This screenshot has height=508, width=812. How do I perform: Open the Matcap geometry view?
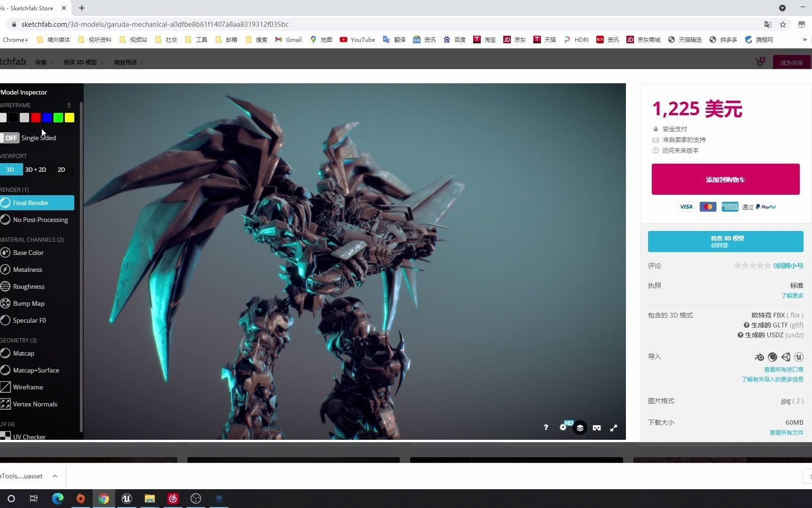point(23,353)
